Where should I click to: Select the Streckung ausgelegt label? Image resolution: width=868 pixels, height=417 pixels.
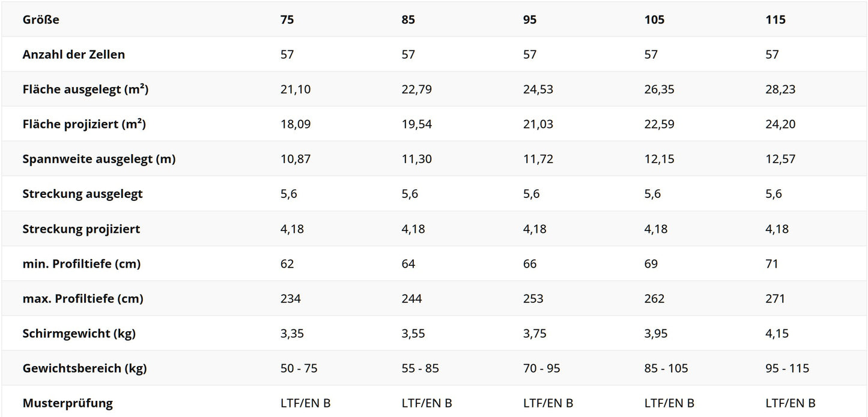[x=83, y=194]
